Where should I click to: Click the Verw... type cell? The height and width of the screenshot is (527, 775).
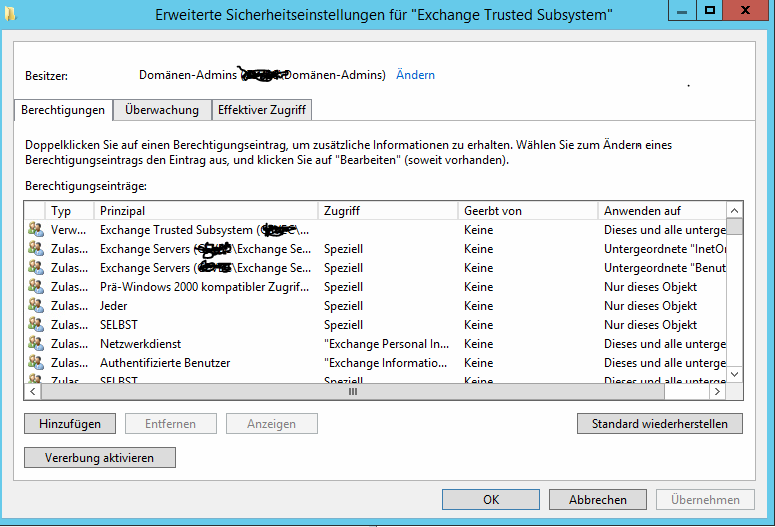point(68,230)
